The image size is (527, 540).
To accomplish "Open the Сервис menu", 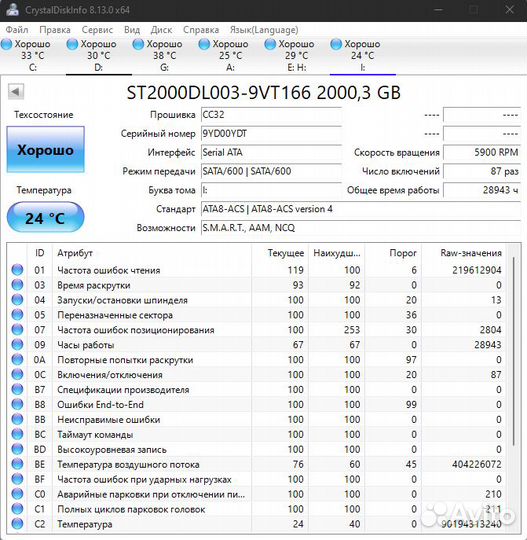I will tap(97, 30).
